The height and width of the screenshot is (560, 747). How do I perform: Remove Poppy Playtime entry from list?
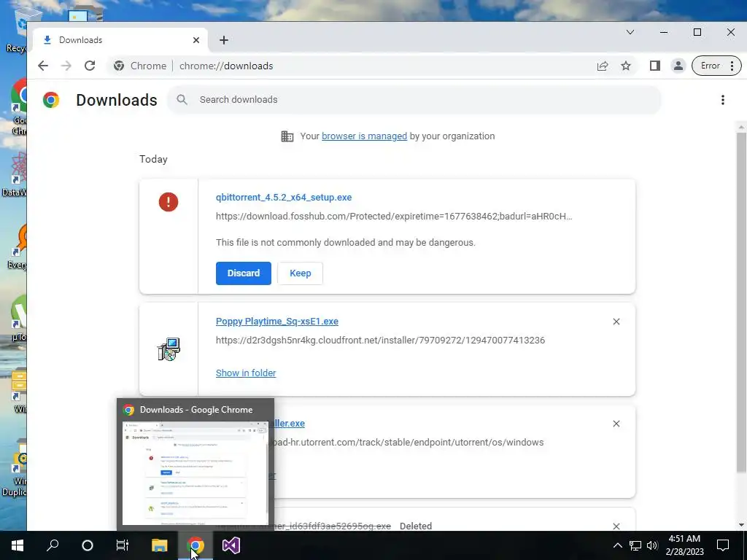click(616, 322)
